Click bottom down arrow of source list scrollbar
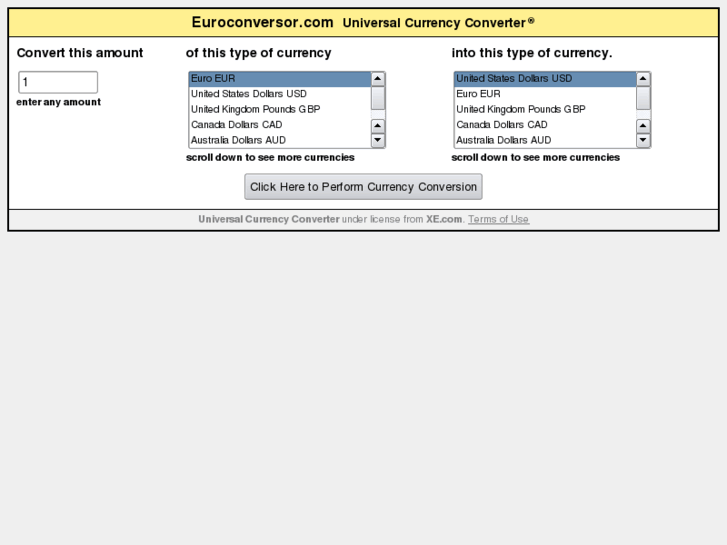727x545 pixels. click(x=378, y=140)
